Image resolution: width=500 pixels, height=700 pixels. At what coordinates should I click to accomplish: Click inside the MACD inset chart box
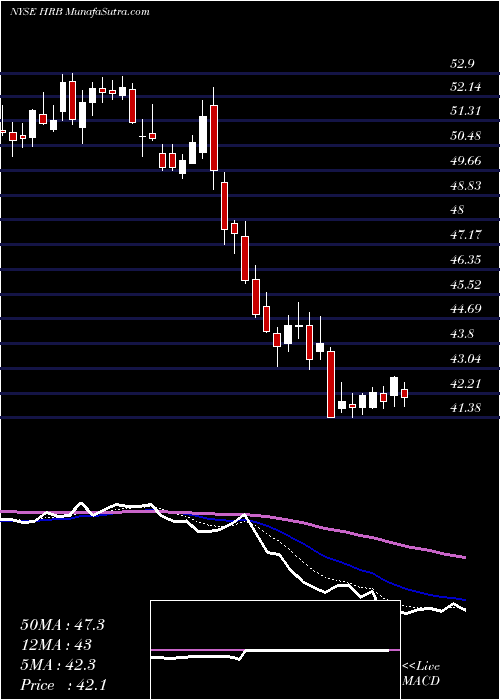[x=275, y=650]
